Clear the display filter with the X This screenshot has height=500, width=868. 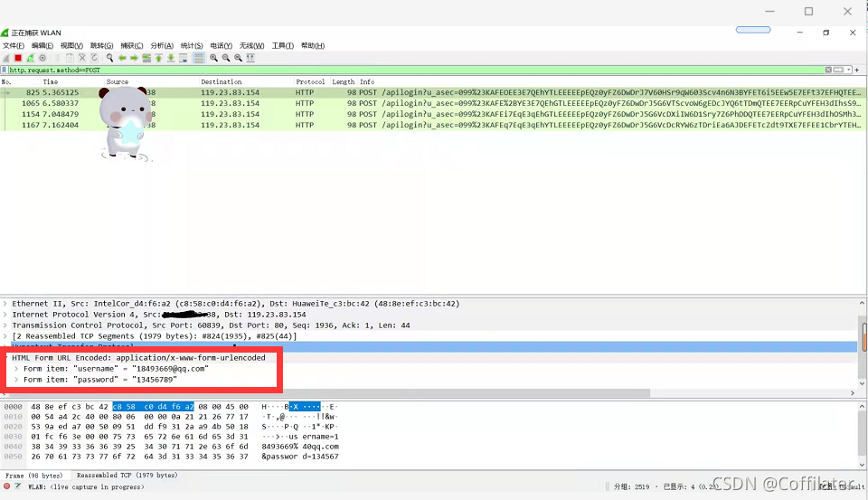(828, 70)
